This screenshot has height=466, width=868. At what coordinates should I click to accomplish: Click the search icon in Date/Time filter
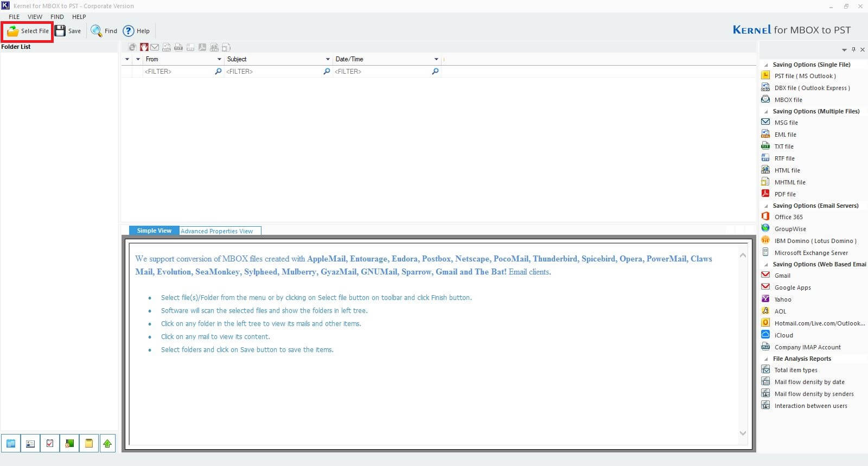(x=435, y=72)
